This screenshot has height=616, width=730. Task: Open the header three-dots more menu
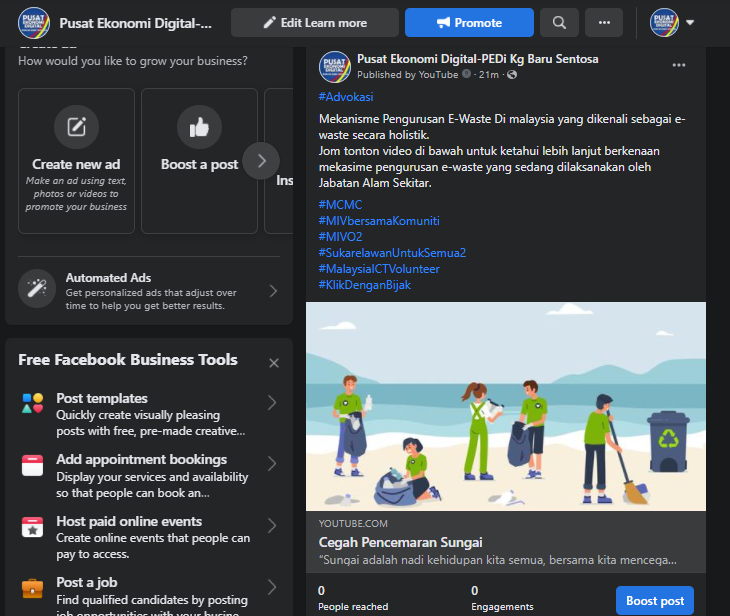(x=604, y=22)
